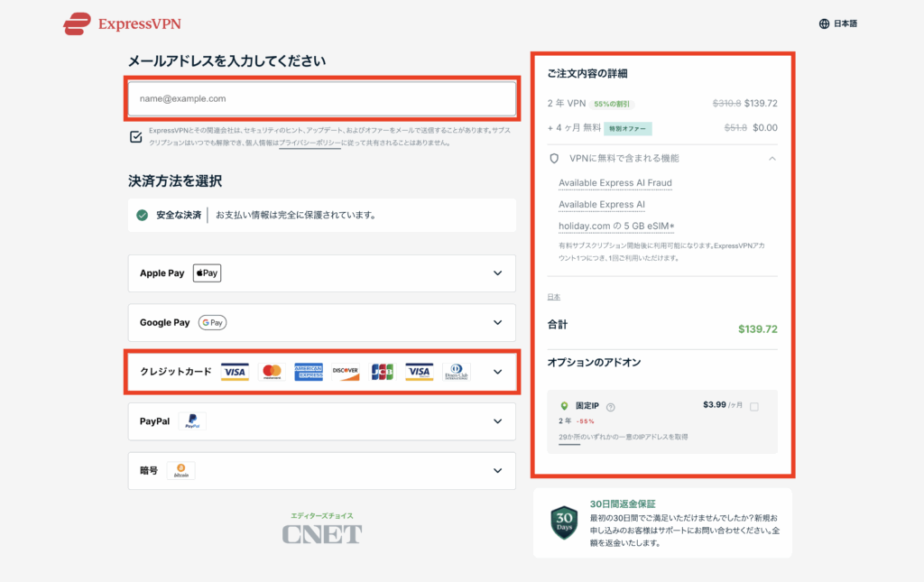
Task: Select the Google Pay payment option
Action: 322,323
